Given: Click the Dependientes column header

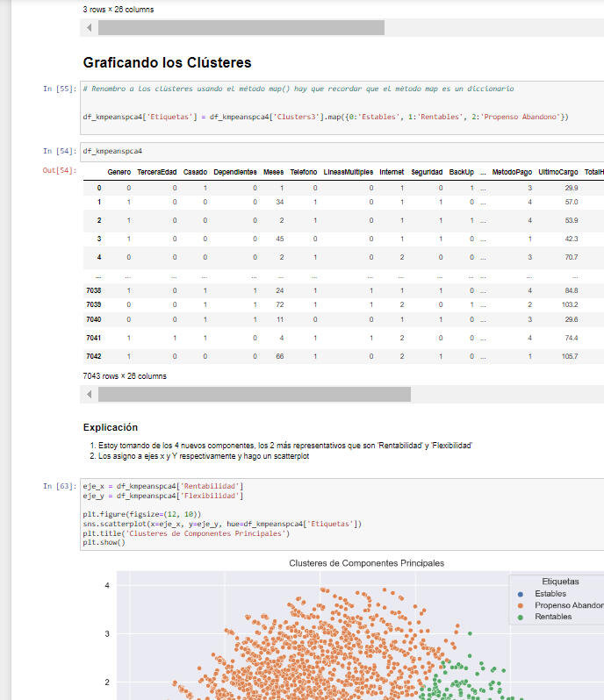Looking at the screenshot, I should tap(234, 172).
